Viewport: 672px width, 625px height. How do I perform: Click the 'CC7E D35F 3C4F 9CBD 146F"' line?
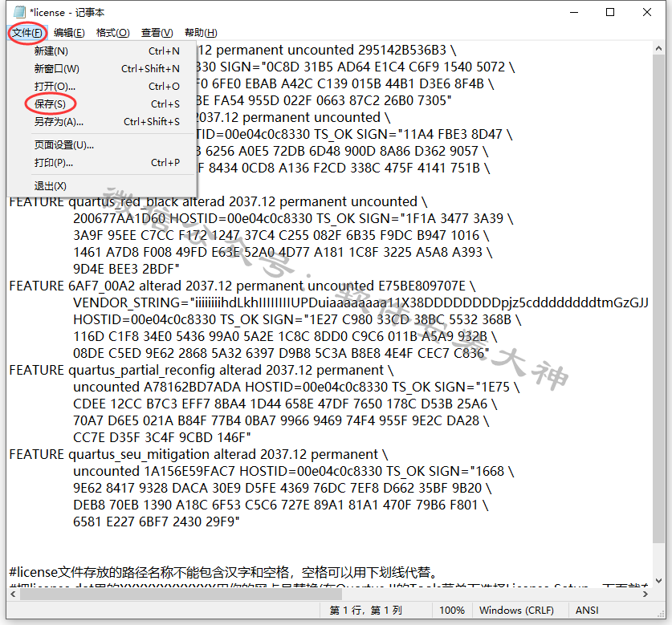pyautogui.click(x=162, y=437)
